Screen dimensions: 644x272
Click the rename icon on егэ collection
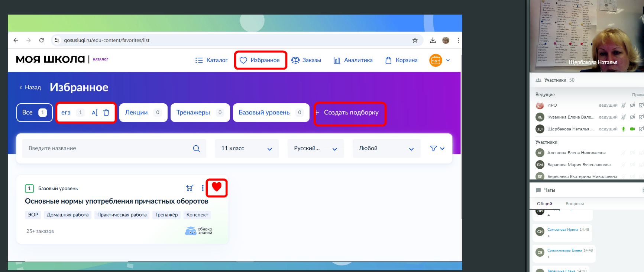(x=94, y=113)
